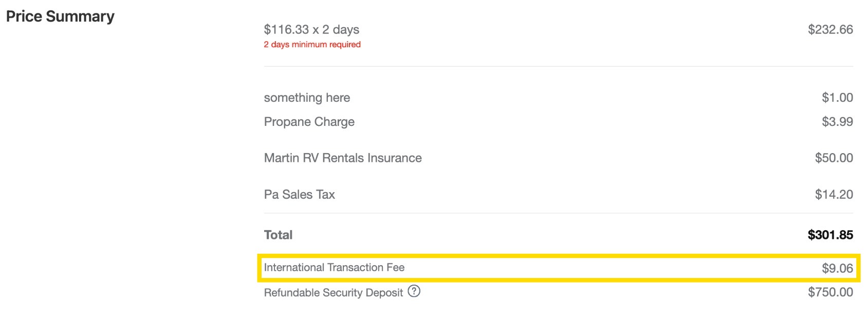Click the bold Total label
This screenshot has height=316, width=868.
pos(278,235)
